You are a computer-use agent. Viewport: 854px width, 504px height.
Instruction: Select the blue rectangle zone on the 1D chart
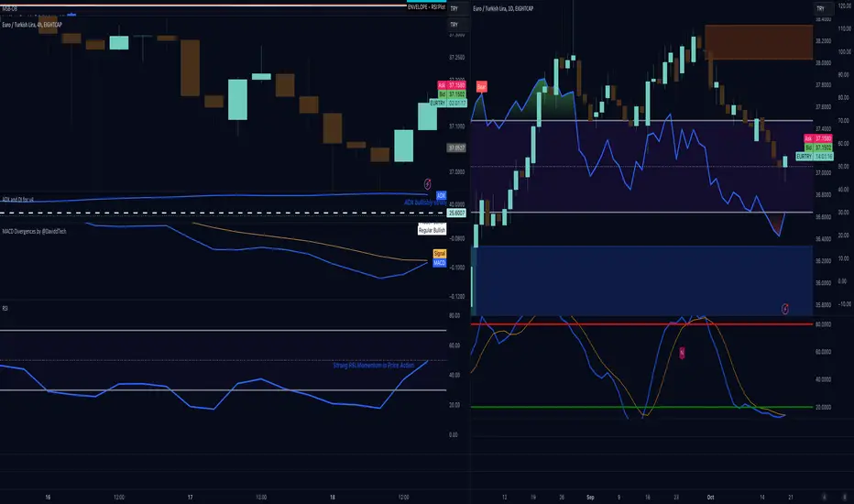[x=642, y=280]
